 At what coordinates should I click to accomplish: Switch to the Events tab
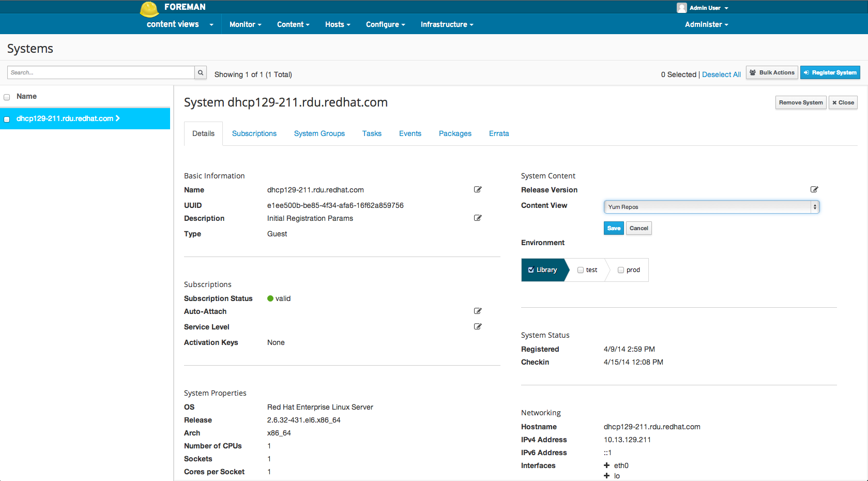tap(410, 133)
